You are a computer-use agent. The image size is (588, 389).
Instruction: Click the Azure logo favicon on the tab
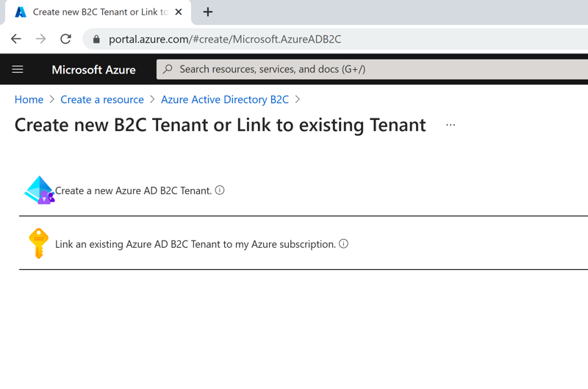click(21, 12)
